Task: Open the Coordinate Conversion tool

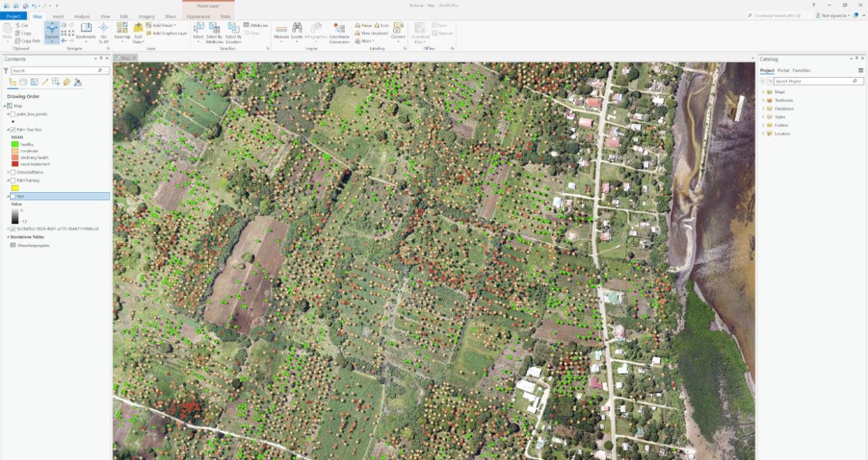Action: 339,32
